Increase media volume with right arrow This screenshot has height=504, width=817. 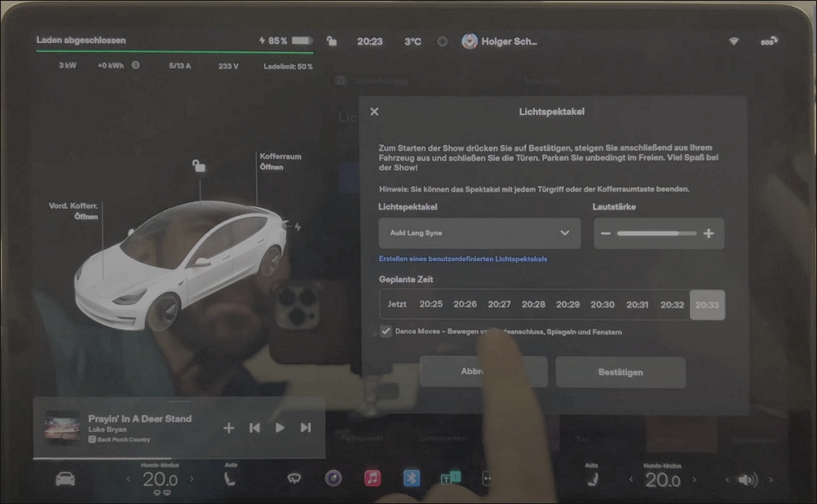[x=771, y=480]
